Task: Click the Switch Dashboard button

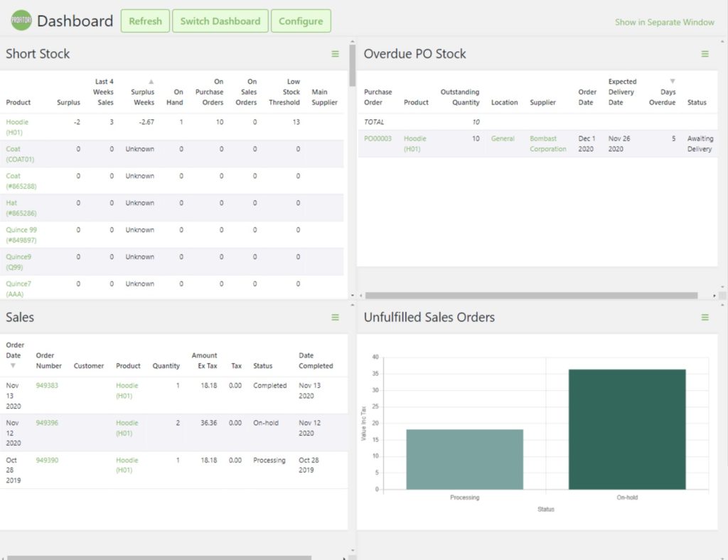Action: 220,21
